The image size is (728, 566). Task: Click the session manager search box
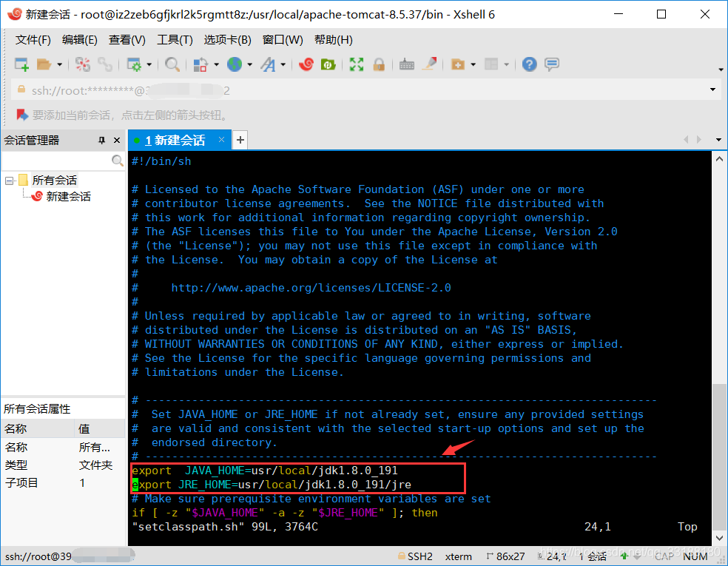(57, 161)
